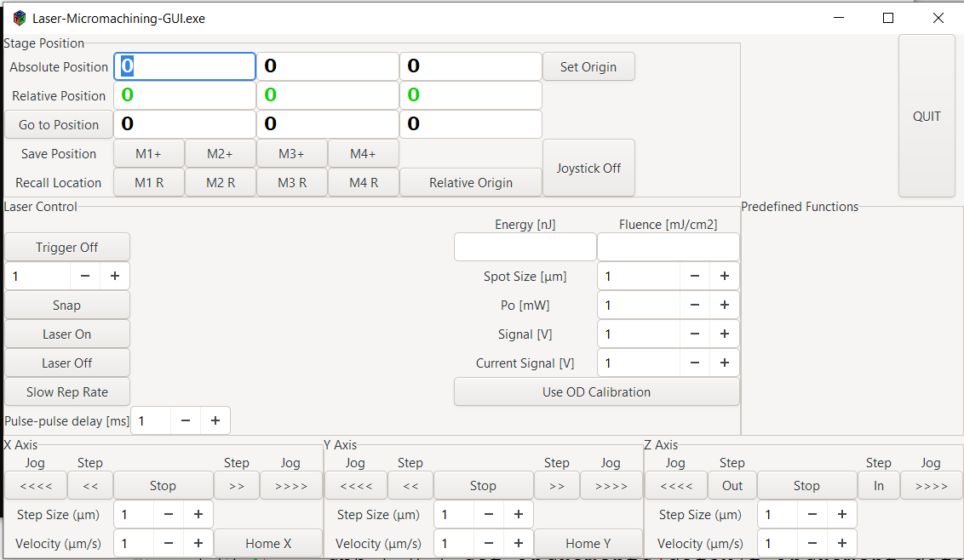This screenshot has height=560, width=964.
Task: Toggle the Trigger Off button
Action: pos(67,248)
